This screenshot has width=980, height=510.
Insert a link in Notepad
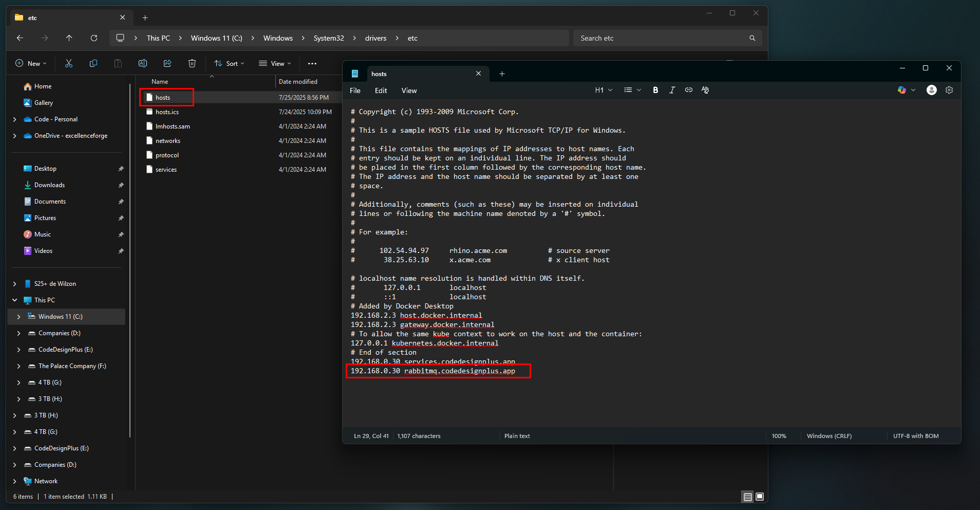point(689,90)
